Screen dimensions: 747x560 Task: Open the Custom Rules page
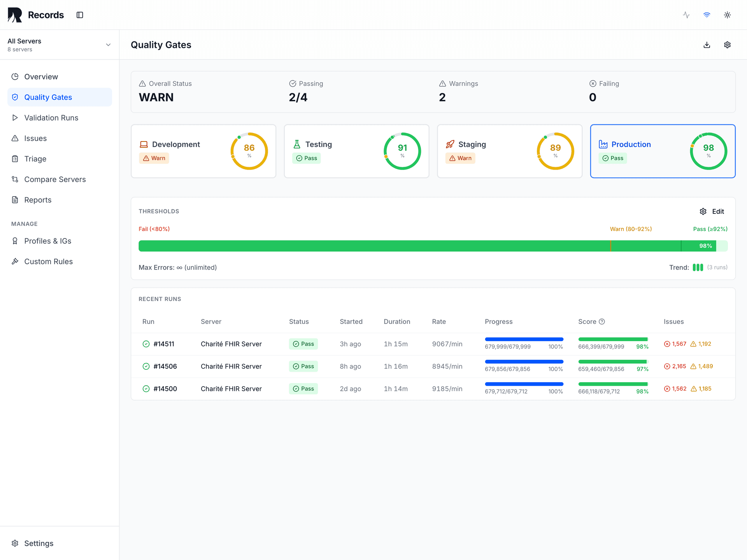point(48,261)
